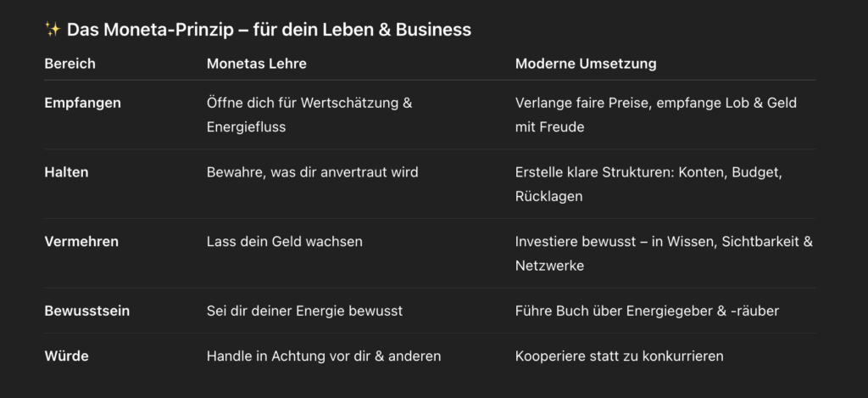Image resolution: width=868 pixels, height=398 pixels.
Task: Click the cell 'Lass dein Geld wachsen'
Action: 284,242
